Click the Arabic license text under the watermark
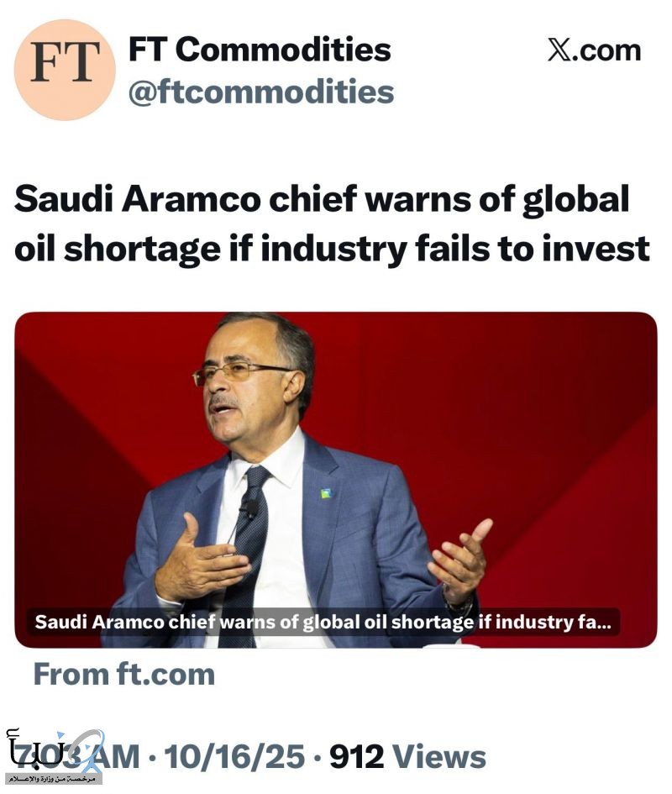 [x=54, y=778]
